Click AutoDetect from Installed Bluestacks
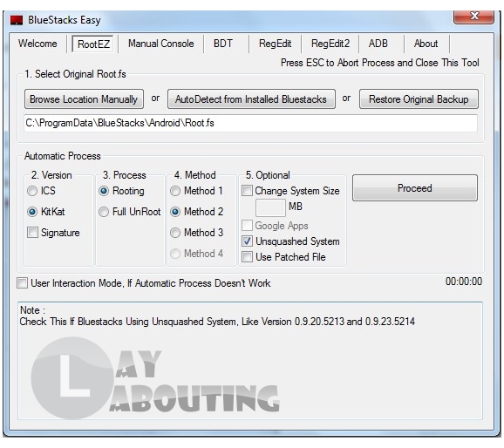504x448 pixels. click(251, 99)
